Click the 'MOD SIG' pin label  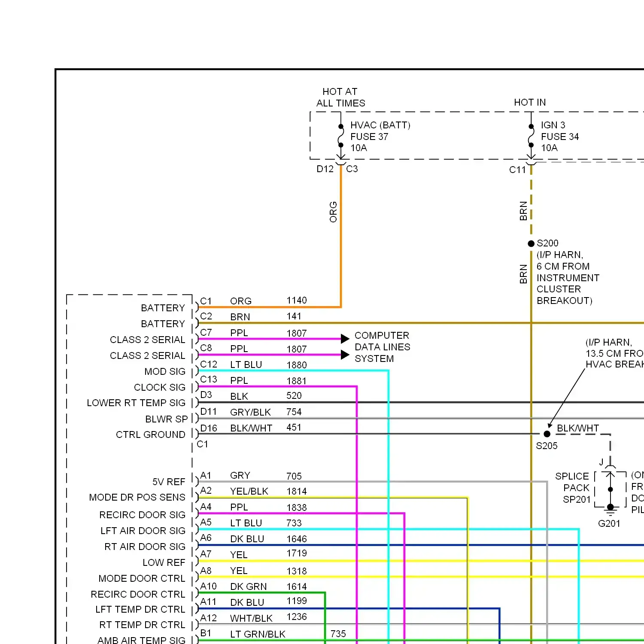point(165,371)
